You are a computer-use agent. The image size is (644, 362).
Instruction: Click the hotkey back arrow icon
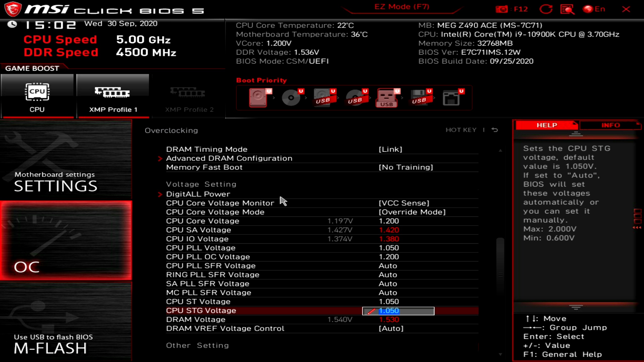pyautogui.click(x=495, y=130)
